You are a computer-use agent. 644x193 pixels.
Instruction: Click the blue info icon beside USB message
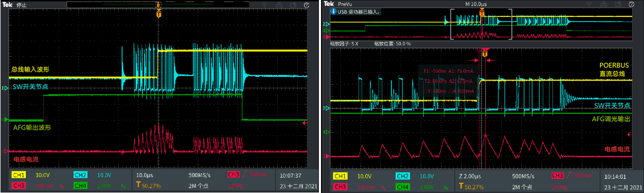[334, 11]
